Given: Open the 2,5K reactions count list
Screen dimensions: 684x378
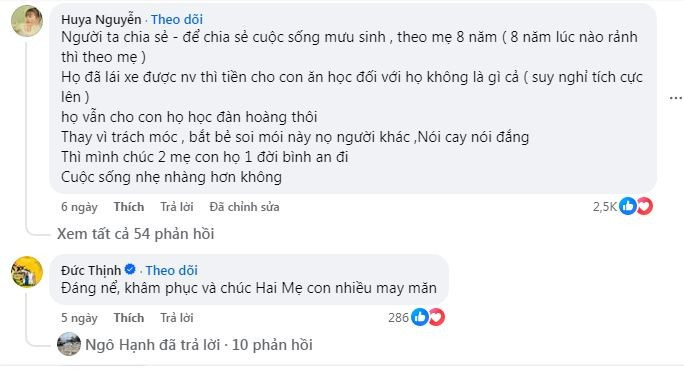Looking at the screenshot, I should click(x=605, y=206).
